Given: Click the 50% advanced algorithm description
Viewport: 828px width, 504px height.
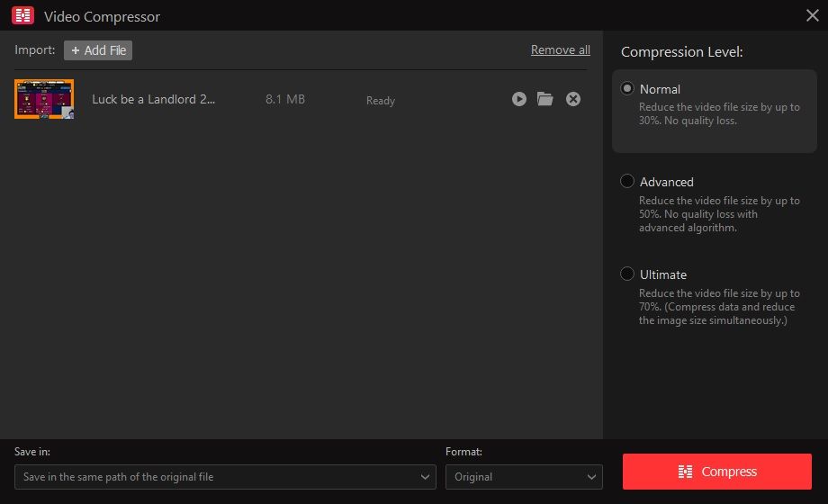Looking at the screenshot, I should click(719, 214).
